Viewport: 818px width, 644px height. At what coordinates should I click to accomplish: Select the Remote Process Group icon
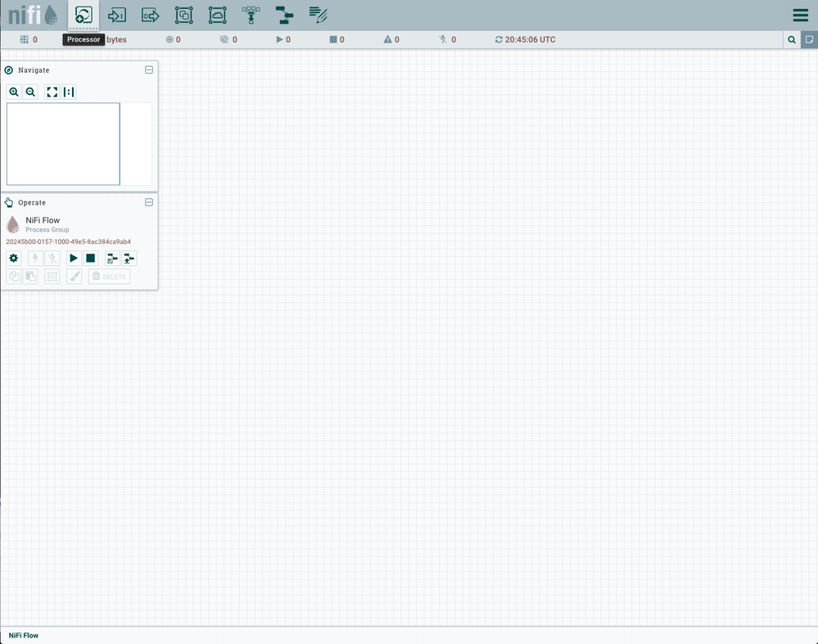[x=217, y=15]
